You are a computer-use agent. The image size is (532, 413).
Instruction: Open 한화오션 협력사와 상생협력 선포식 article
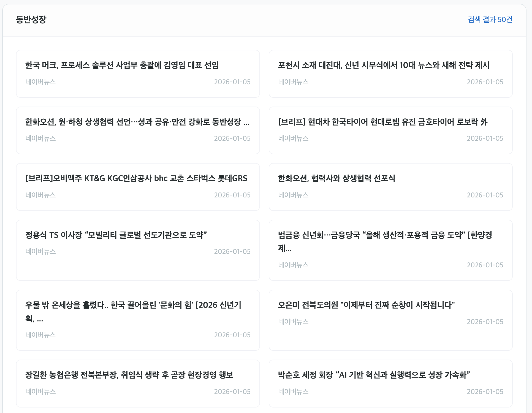click(336, 178)
